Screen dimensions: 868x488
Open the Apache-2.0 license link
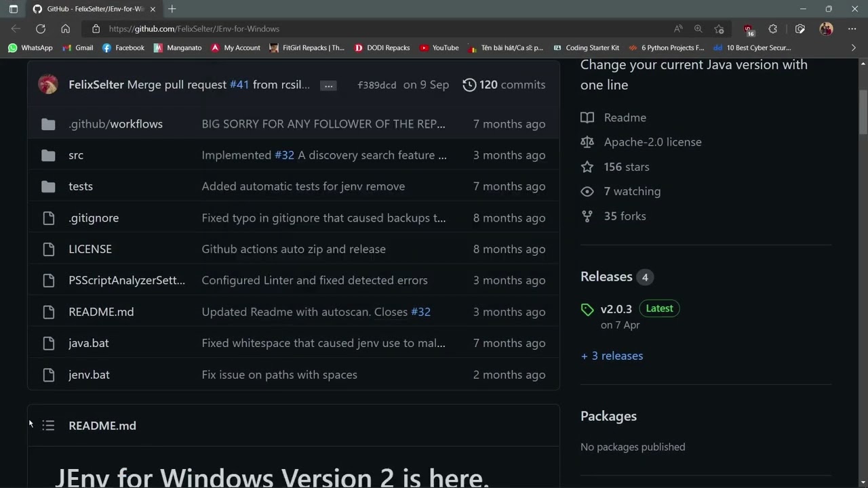point(653,142)
